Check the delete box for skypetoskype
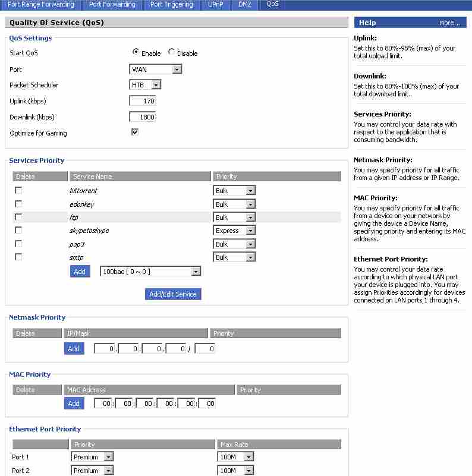472x476 pixels. pyautogui.click(x=18, y=230)
